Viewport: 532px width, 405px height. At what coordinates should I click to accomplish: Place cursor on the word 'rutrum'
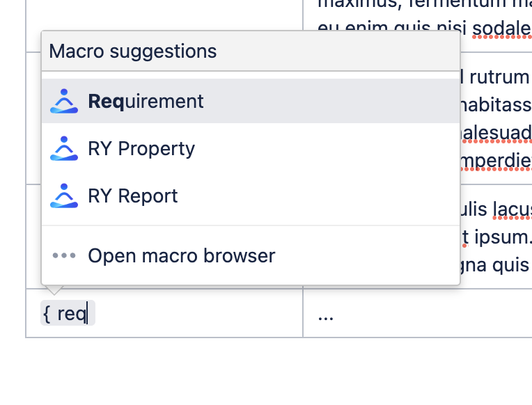tap(500, 76)
